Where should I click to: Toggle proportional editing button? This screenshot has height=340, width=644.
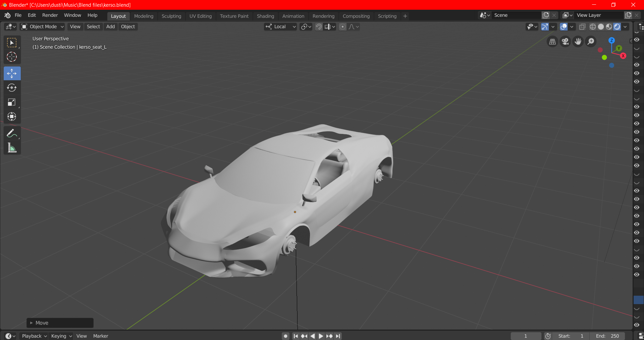pyautogui.click(x=342, y=27)
